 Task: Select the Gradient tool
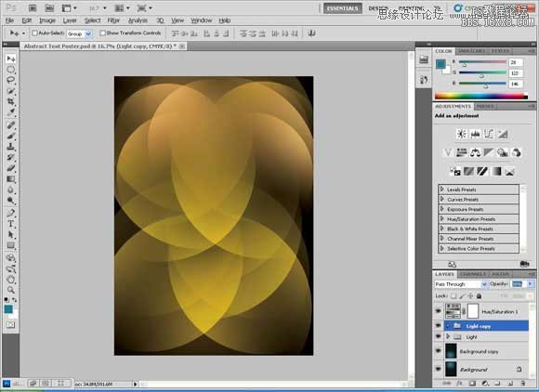click(x=10, y=179)
